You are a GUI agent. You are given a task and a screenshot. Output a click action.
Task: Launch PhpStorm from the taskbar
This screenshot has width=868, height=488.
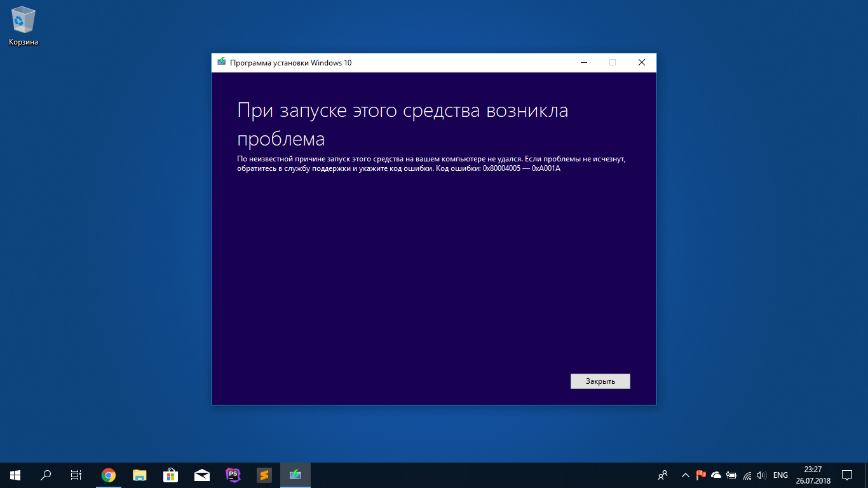click(x=233, y=475)
